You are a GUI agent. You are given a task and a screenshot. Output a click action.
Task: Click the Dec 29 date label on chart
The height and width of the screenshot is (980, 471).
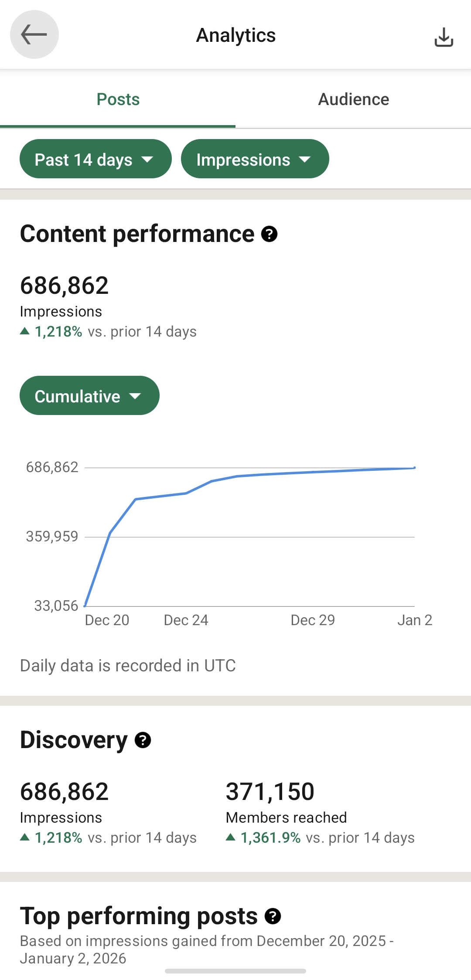[313, 620]
